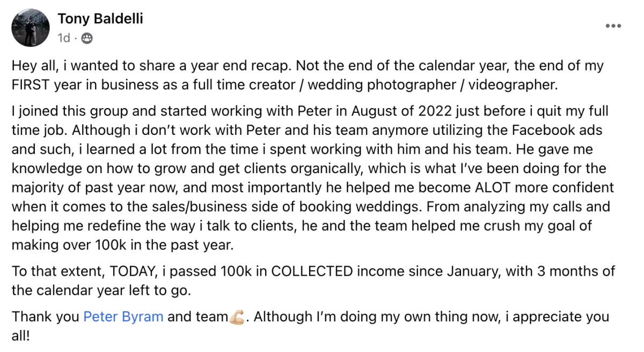
Task: Open Tony Baldelli's profile picture
Action: pyautogui.click(x=31, y=28)
